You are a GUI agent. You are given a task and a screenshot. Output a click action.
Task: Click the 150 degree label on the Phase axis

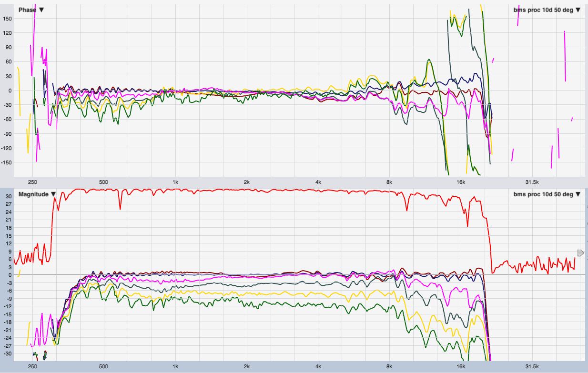(x=8, y=19)
